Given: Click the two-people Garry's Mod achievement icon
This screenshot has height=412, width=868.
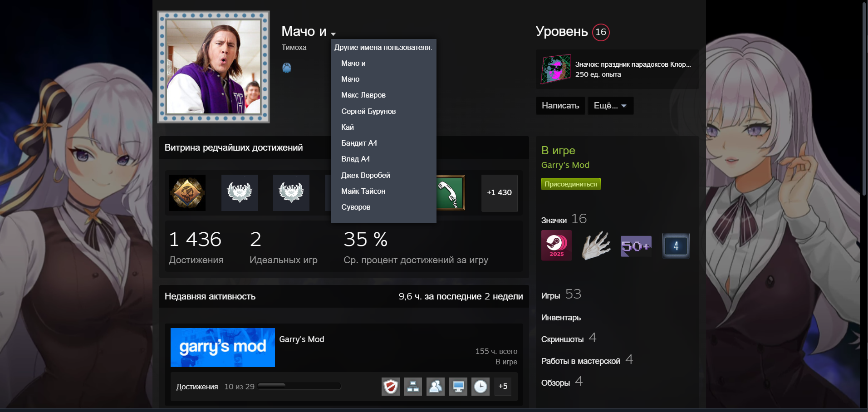Looking at the screenshot, I should [436, 387].
